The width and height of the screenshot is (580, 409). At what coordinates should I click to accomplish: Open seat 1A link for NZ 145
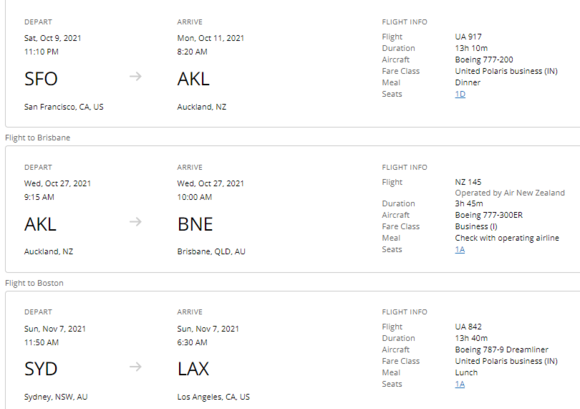(x=460, y=250)
